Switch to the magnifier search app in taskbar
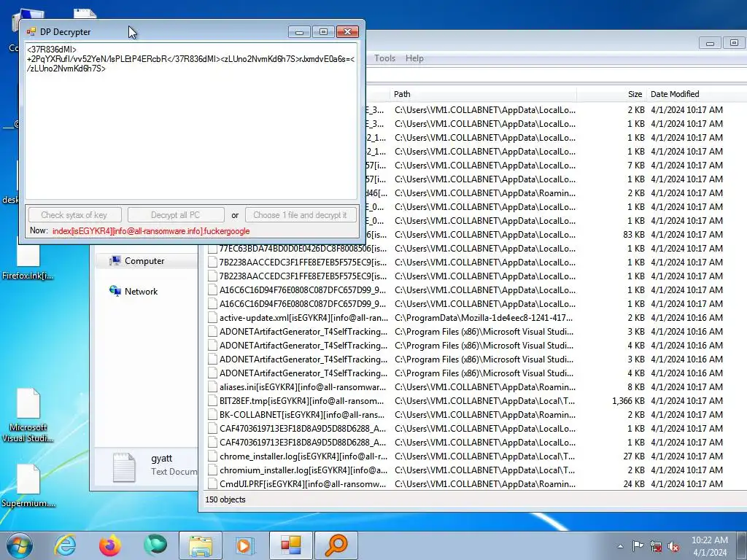 point(336,545)
